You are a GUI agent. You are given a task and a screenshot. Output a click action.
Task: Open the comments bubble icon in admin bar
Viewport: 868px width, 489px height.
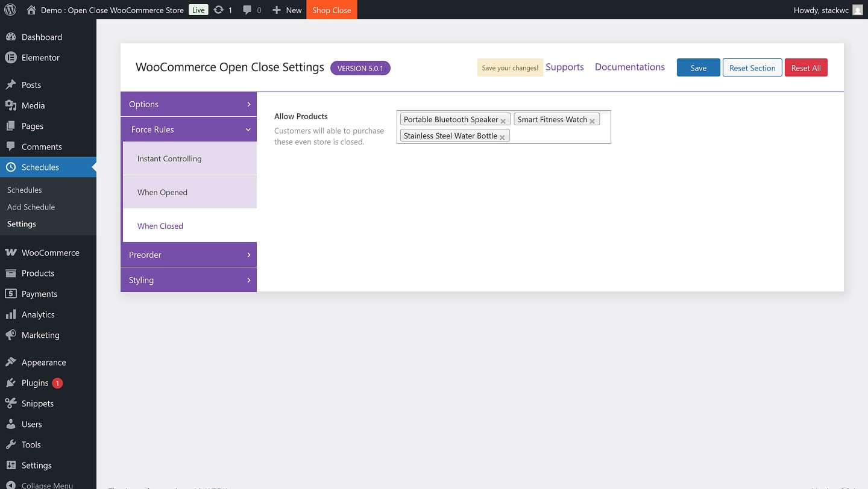point(247,10)
